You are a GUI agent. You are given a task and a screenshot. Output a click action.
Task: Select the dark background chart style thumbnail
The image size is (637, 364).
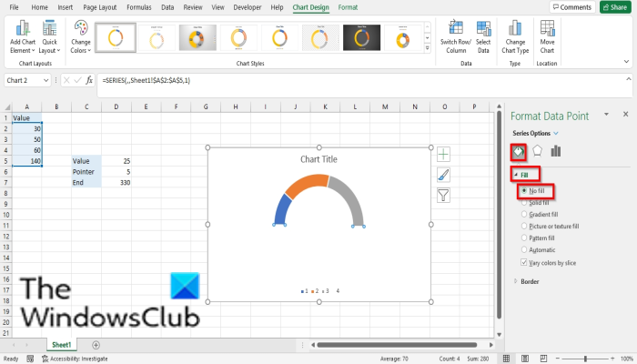tap(361, 37)
